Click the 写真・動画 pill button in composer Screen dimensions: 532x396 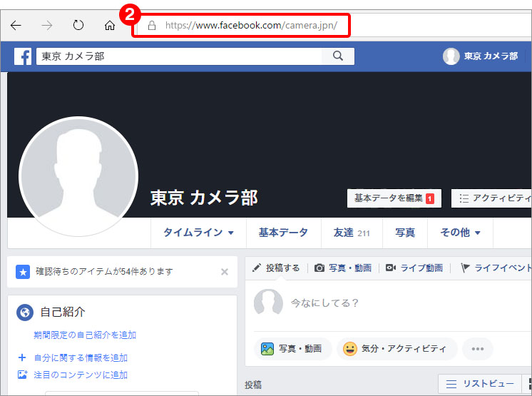tap(293, 349)
